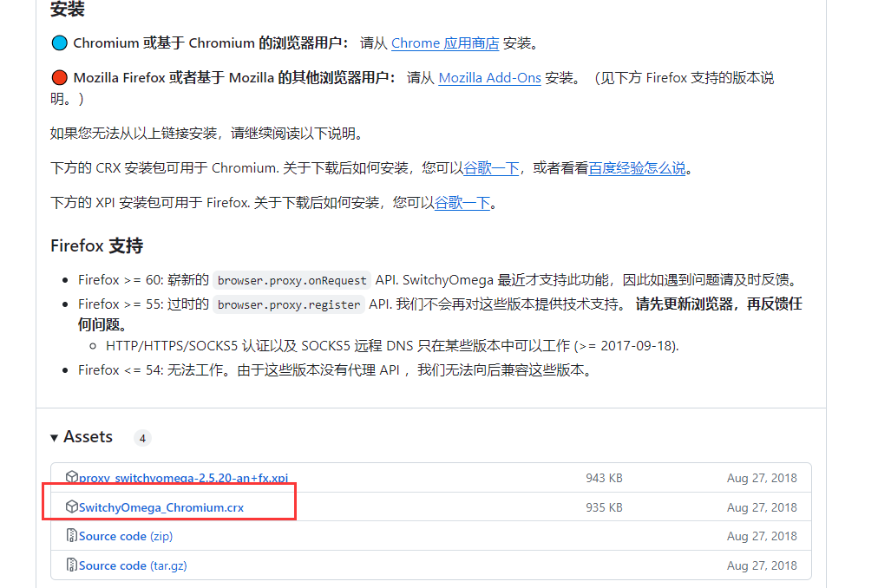Viewport: 891px width, 588px height.
Task: Click the package icon beside proxy_switchyomega xpi file
Action: [x=72, y=477]
